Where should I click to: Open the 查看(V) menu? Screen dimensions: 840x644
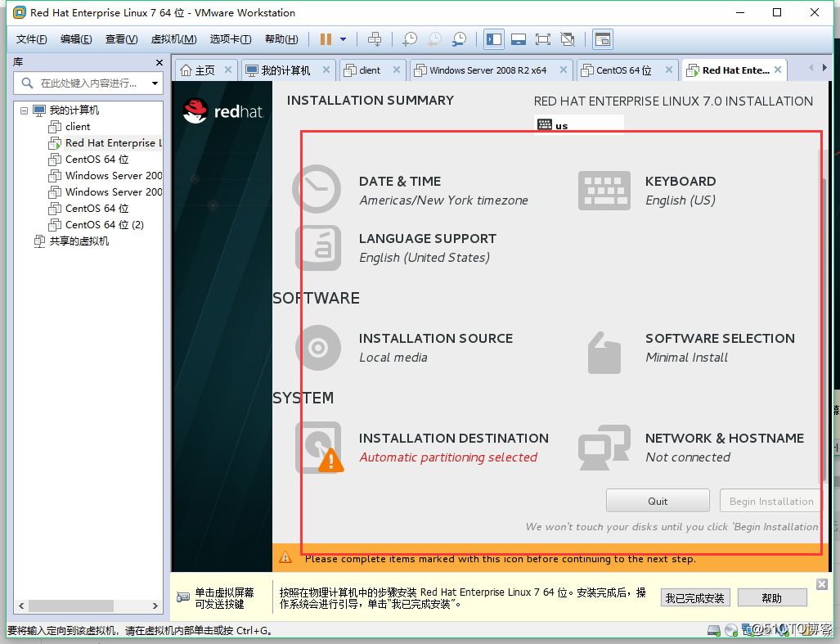click(x=121, y=39)
